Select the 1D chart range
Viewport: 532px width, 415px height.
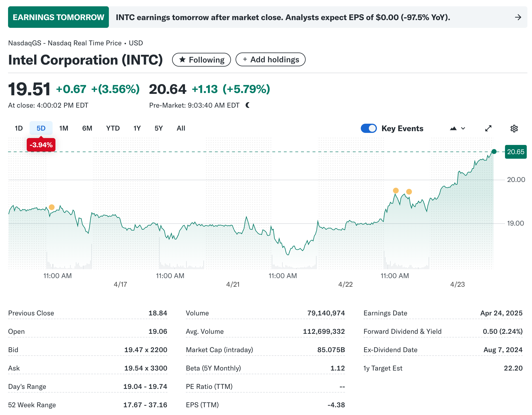[x=19, y=128]
